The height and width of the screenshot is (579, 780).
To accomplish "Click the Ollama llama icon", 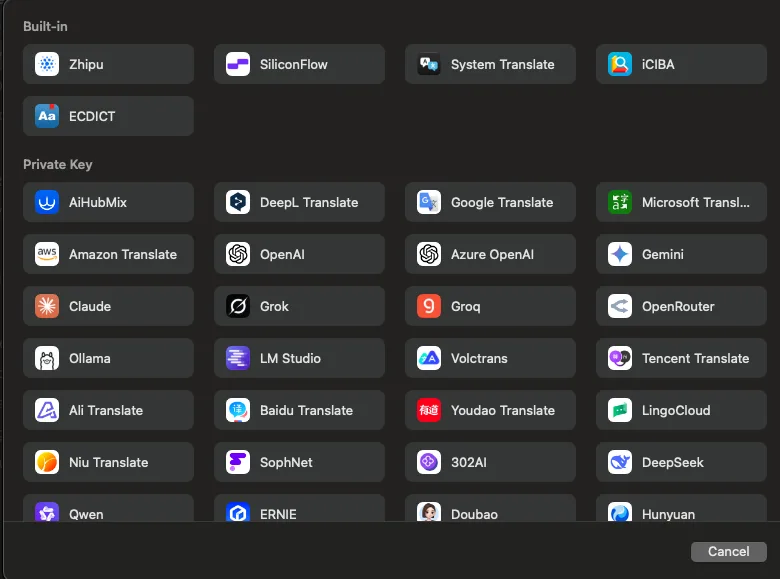I will coord(47,358).
